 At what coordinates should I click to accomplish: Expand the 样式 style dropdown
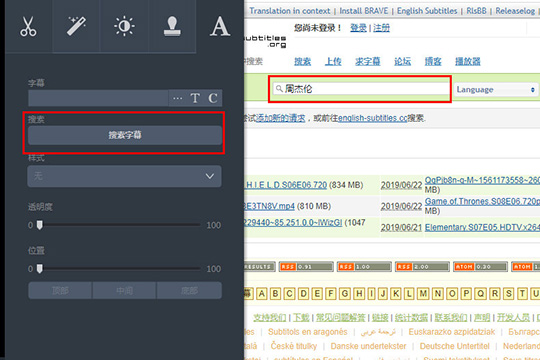tap(124, 176)
